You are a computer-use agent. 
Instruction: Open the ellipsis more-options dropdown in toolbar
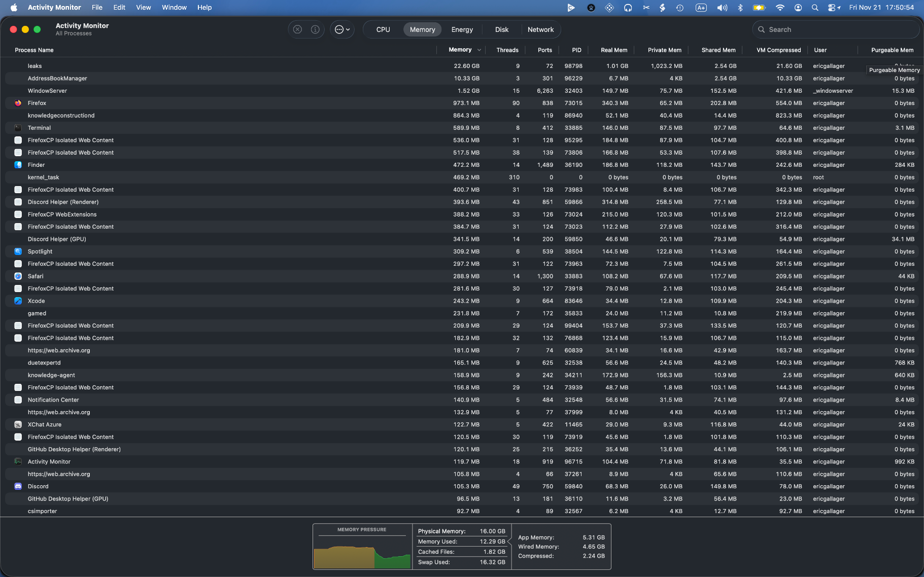click(342, 29)
